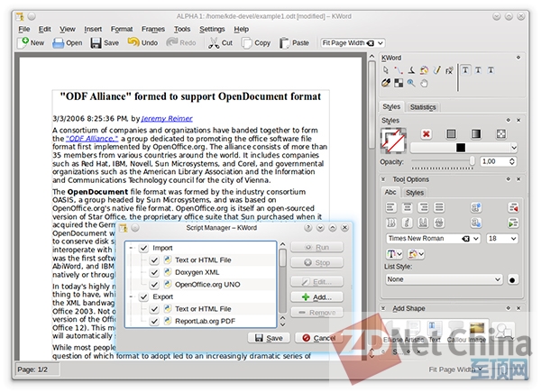Screen dimensions: 541x392
Task: Select the checkerboard pattern tool in the toolbox
Action: point(399,83)
